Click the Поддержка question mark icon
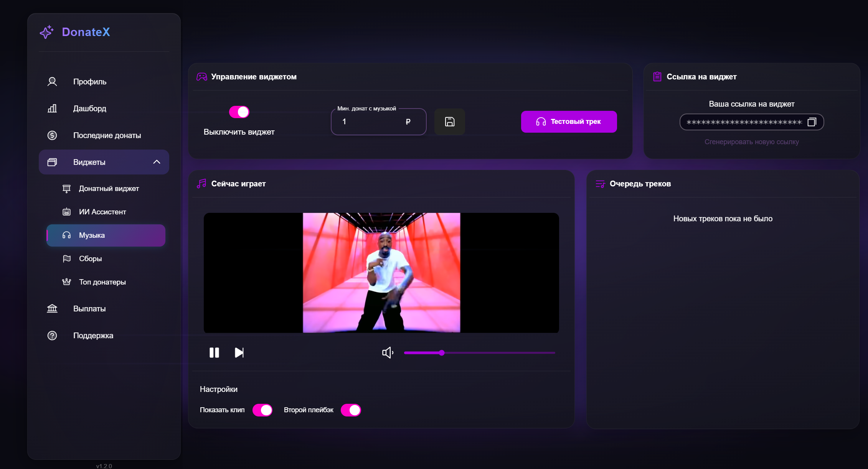The image size is (868, 469). (x=52, y=336)
